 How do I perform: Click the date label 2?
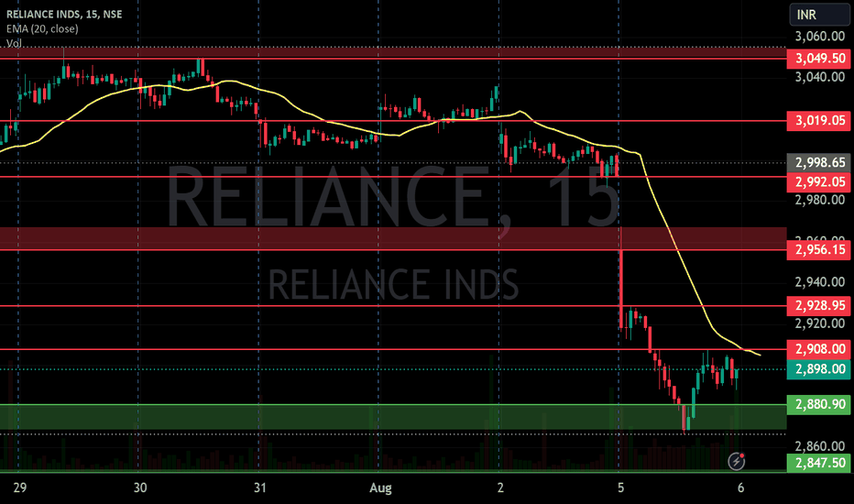[x=500, y=488]
